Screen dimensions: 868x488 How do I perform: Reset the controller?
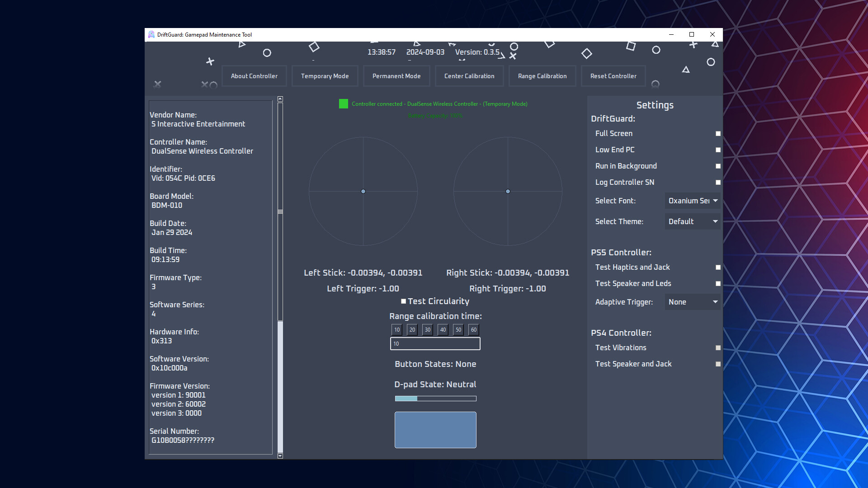(613, 76)
